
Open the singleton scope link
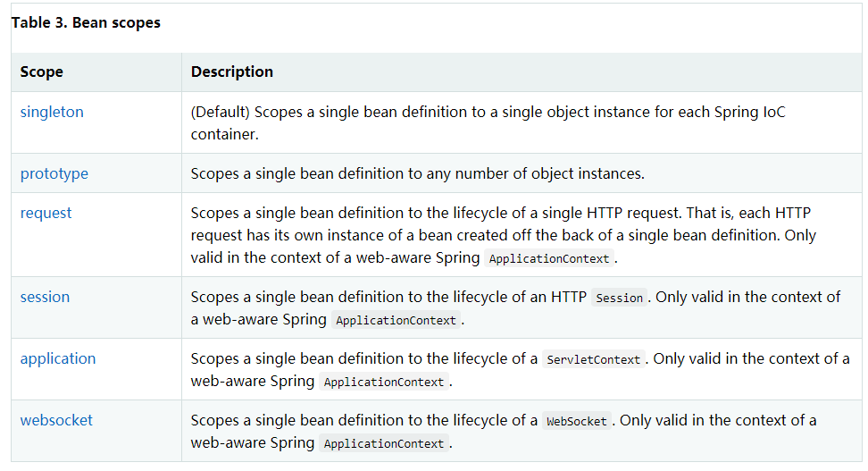[52, 112]
